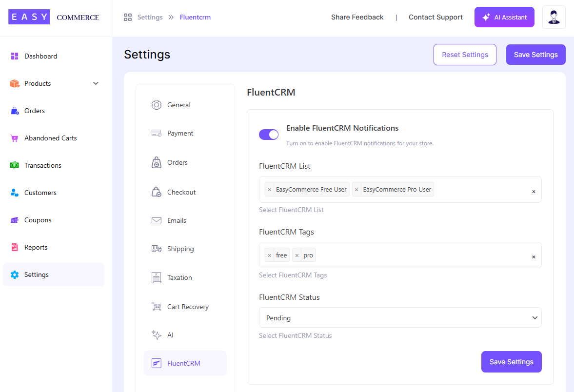574x392 pixels.
Task: Click the Dashboard icon in sidebar
Action: click(x=15, y=56)
